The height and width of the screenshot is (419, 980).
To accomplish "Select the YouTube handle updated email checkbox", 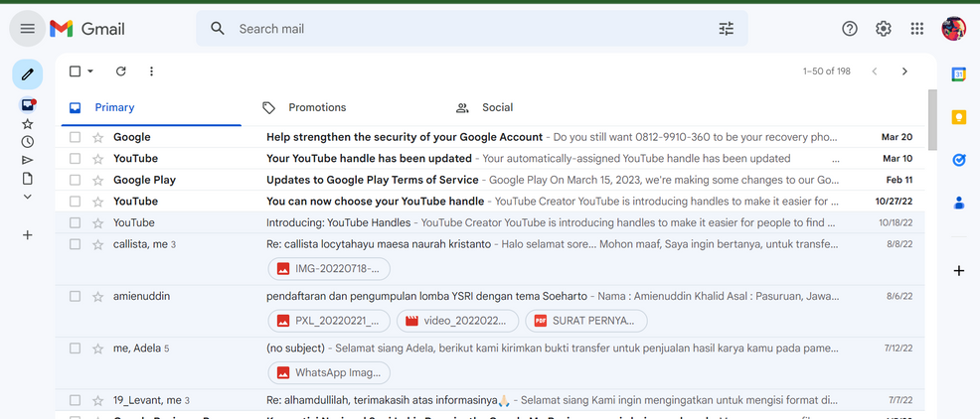I will click(75, 159).
